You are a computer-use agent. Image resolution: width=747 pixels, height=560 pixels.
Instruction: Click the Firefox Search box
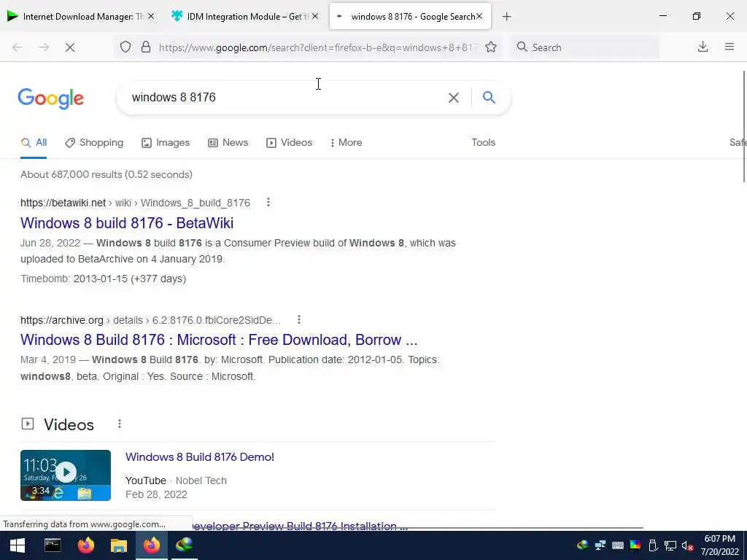pyautogui.click(x=585, y=47)
